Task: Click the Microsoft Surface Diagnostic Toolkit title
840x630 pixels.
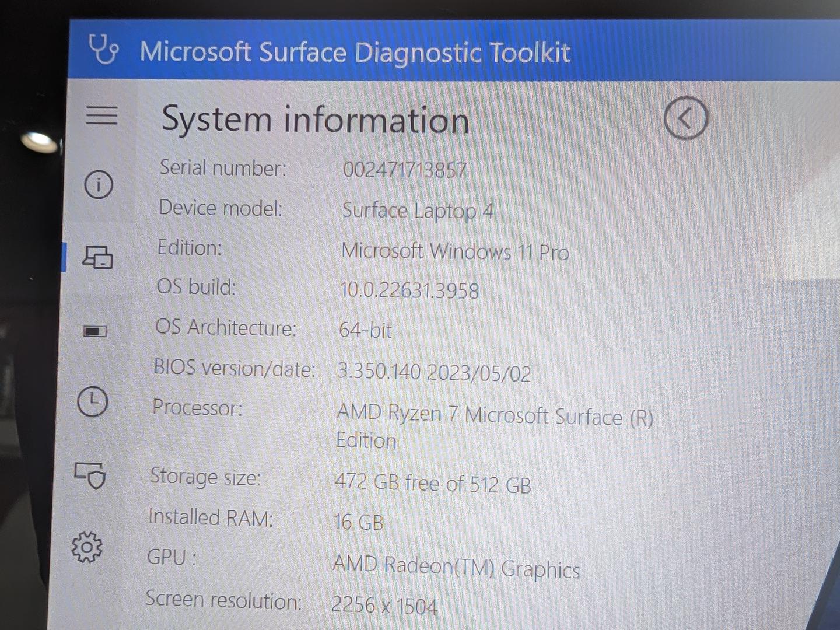Action: [x=355, y=52]
